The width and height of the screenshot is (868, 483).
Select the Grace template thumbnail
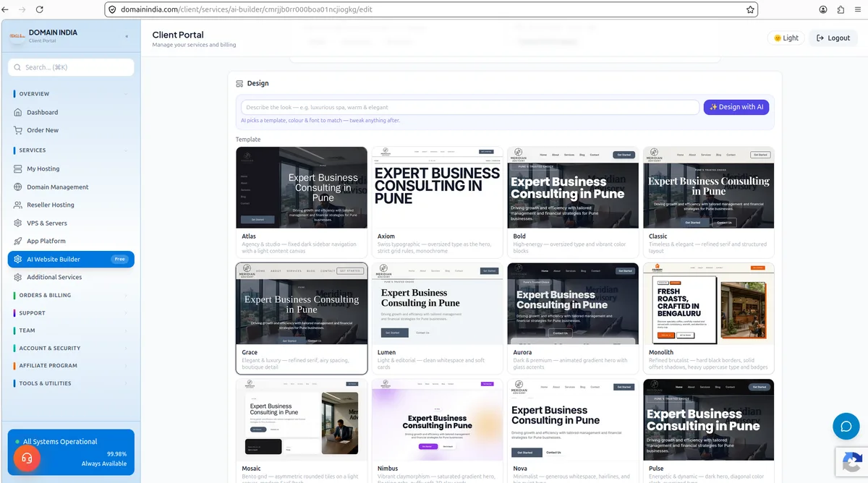[x=302, y=304]
